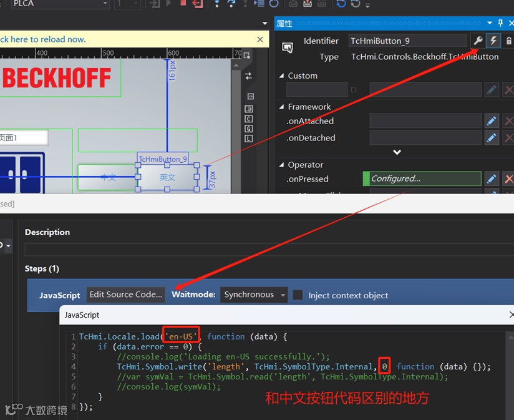Viewport: 514px width, 420px height.
Task: Pin the properties panel with pushpin icon
Action: pos(500,23)
